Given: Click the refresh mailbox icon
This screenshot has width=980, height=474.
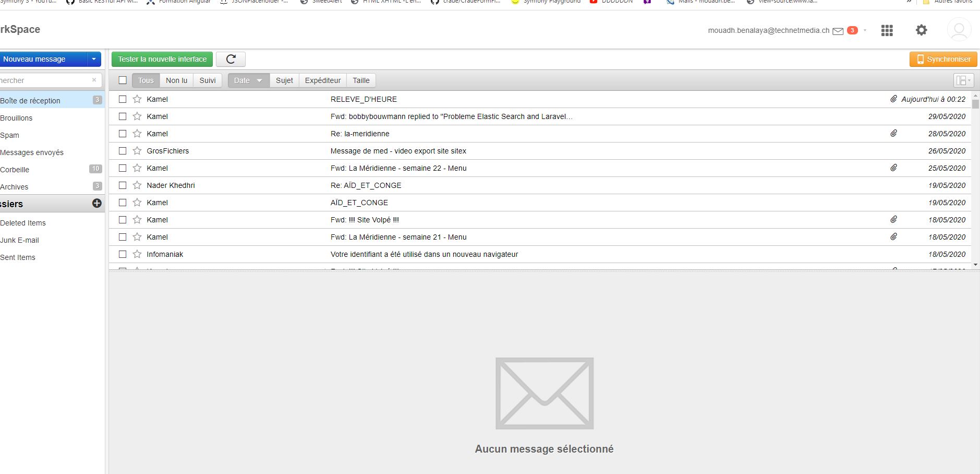Looking at the screenshot, I should [x=231, y=60].
